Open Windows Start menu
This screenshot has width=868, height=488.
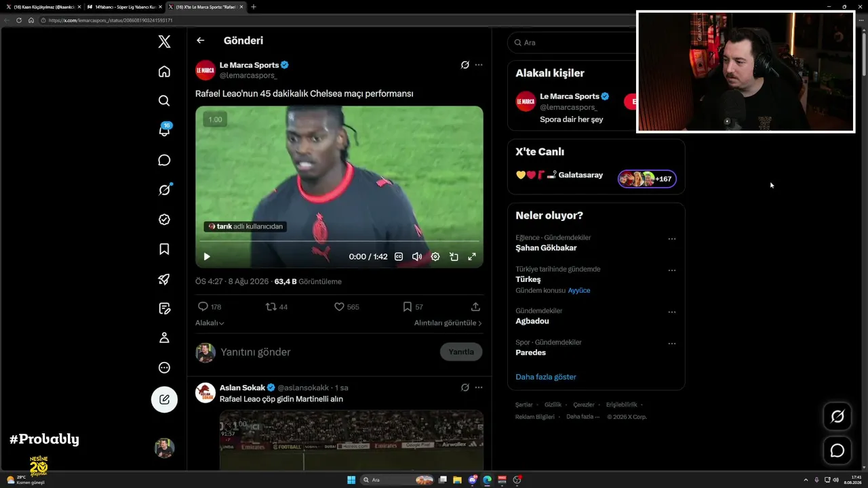(x=351, y=480)
